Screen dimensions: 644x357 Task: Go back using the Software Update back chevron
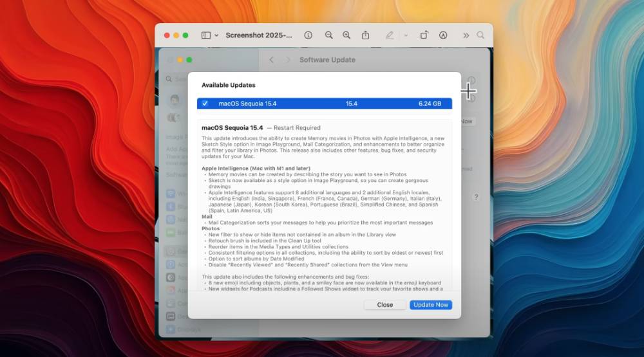click(272, 60)
